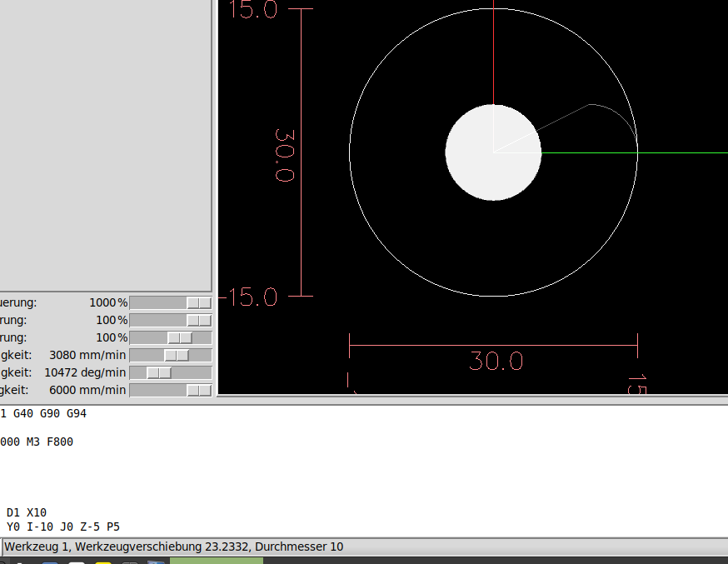
Task: Click the tool info status bar text
Action: (x=173, y=547)
